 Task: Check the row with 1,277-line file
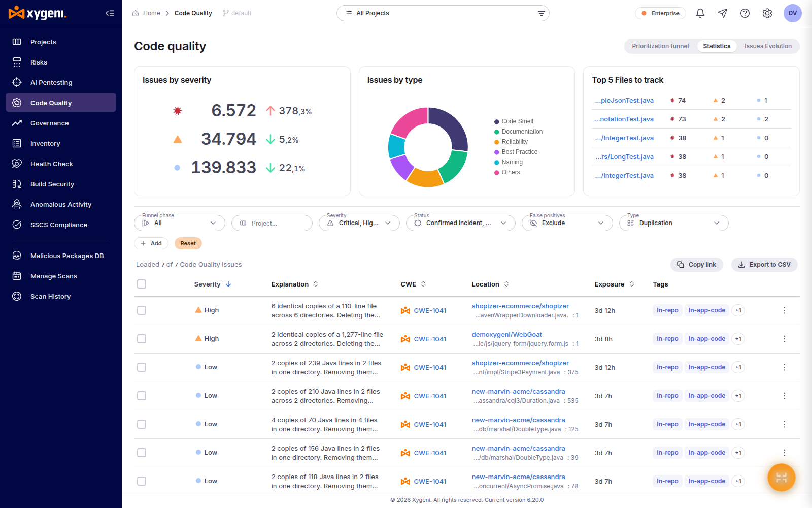coord(142,339)
